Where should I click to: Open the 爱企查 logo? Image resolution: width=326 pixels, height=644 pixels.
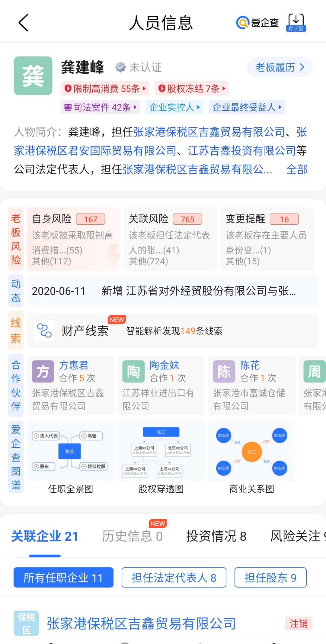[257, 23]
